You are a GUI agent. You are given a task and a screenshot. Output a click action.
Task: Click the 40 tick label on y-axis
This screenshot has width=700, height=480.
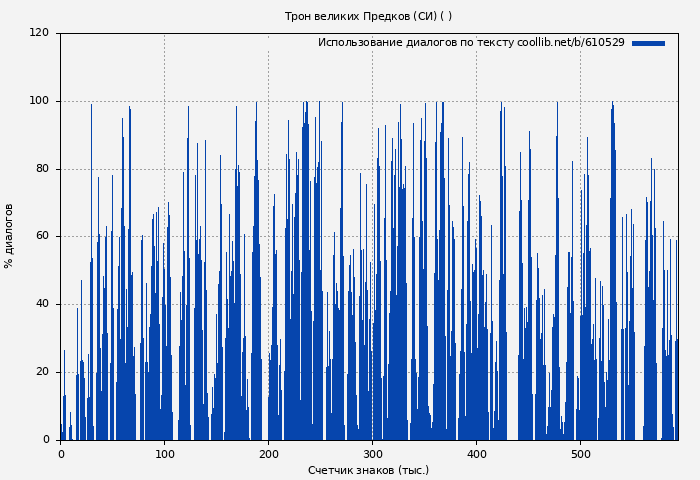[42, 304]
